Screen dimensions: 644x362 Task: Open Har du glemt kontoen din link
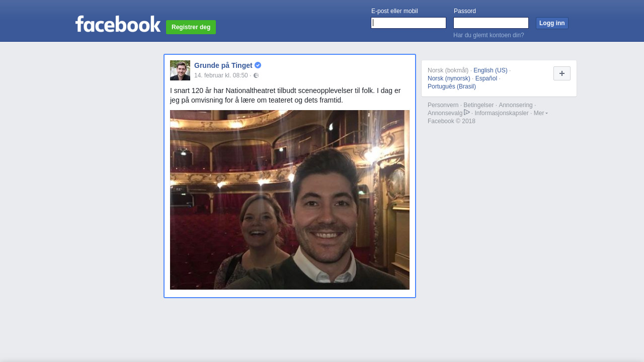point(489,35)
